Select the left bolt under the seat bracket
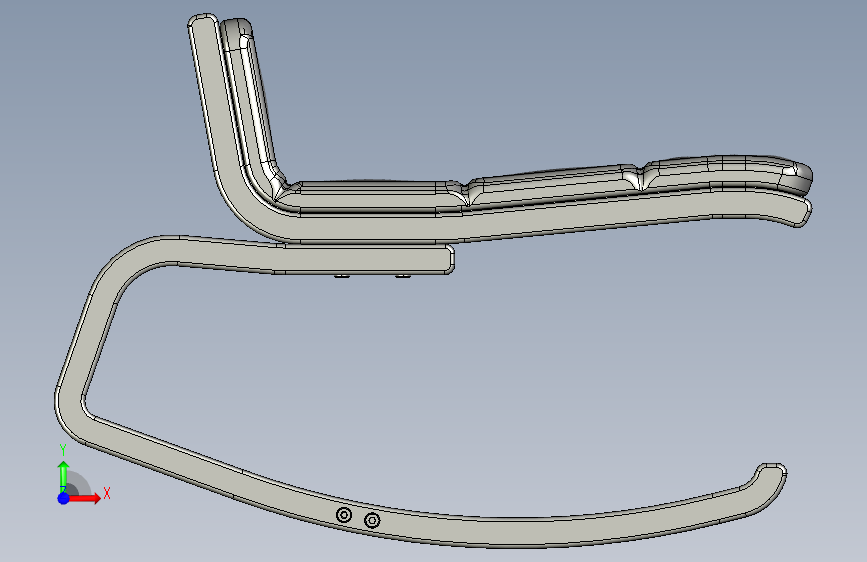 342,275
